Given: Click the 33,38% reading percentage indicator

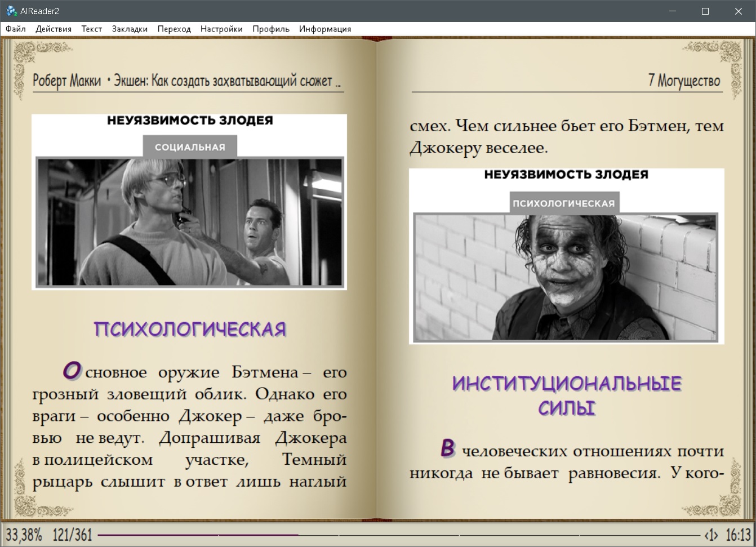Looking at the screenshot, I should coord(24,535).
